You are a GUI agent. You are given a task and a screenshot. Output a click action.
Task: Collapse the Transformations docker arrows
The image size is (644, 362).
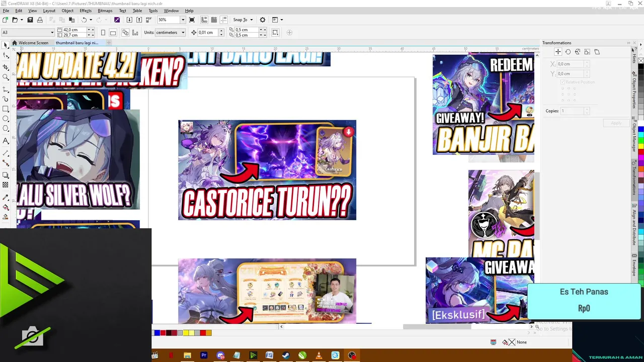coord(628,43)
